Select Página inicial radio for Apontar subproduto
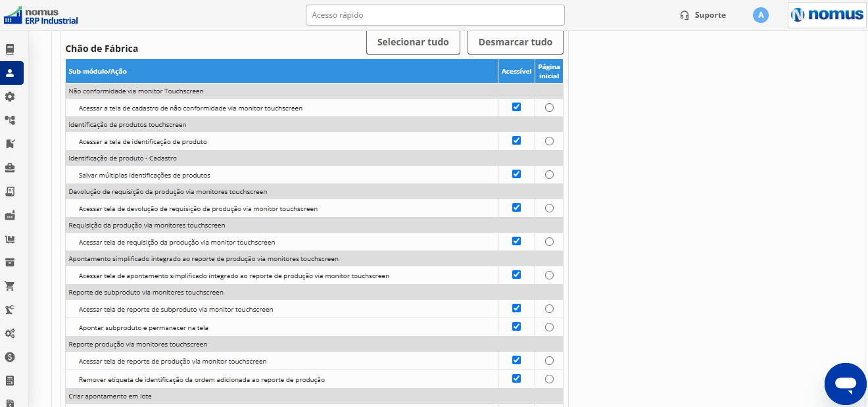This screenshot has width=868, height=407. tap(549, 327)
